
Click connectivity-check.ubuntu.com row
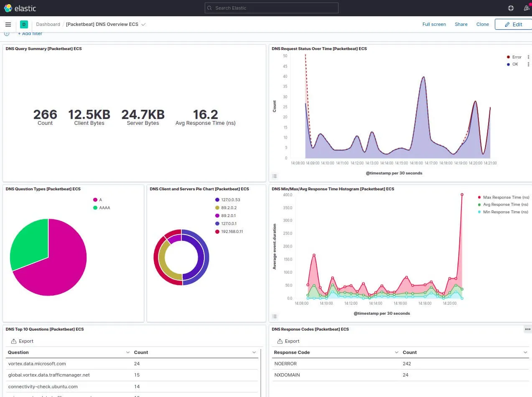tap(133, 387)
